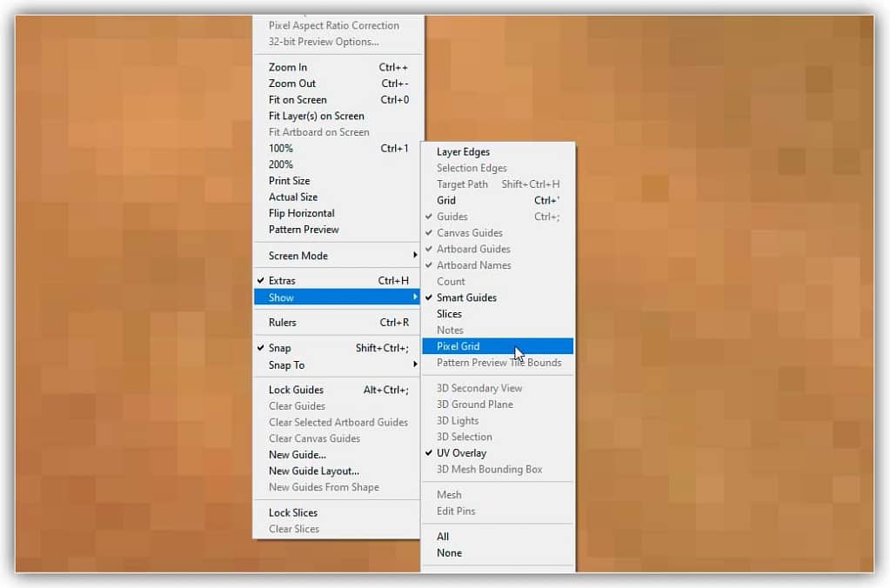Viewport: 890px width, 588px height.
Task: Set zoom to 100%
Action: pos(281,149)
